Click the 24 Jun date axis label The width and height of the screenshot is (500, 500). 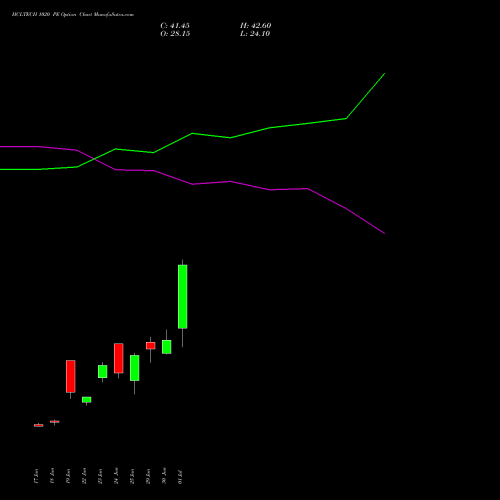(116, 476)
